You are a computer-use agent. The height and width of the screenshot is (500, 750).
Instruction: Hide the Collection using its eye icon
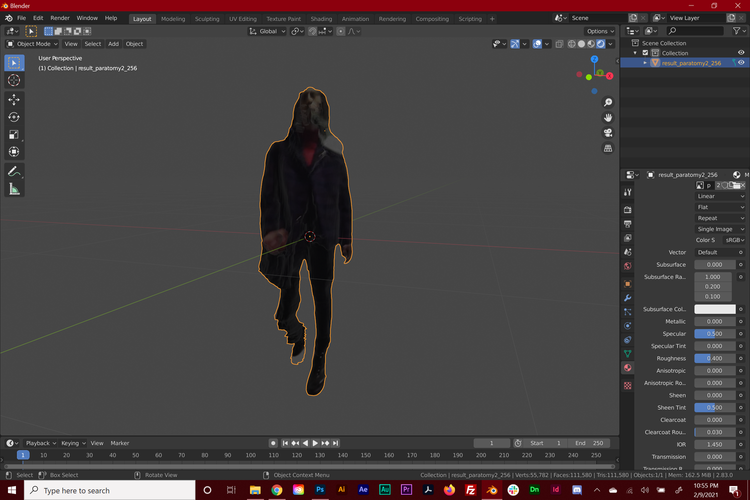pos(741,52)
